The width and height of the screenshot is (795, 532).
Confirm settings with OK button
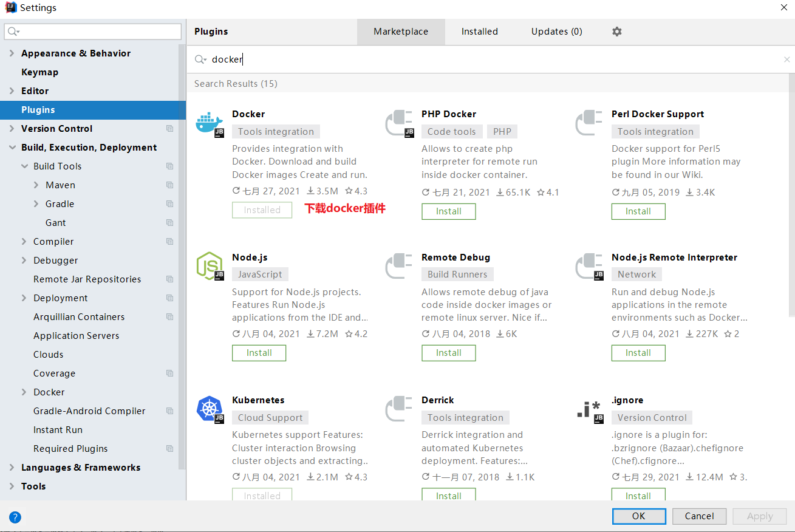(639, 516)
